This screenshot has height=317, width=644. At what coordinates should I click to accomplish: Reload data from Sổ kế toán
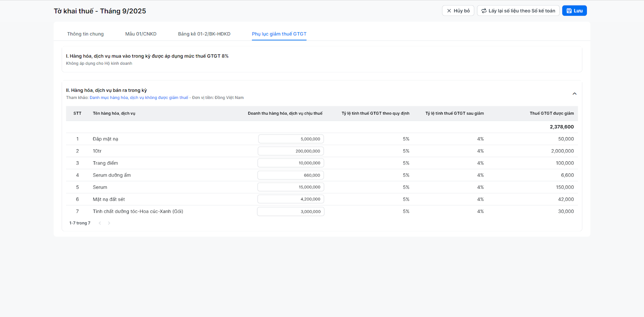click(518, 11)
